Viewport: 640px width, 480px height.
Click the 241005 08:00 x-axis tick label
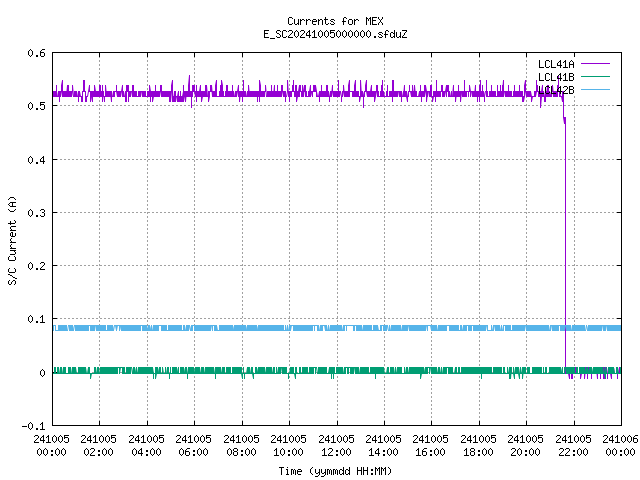point(241,446)
